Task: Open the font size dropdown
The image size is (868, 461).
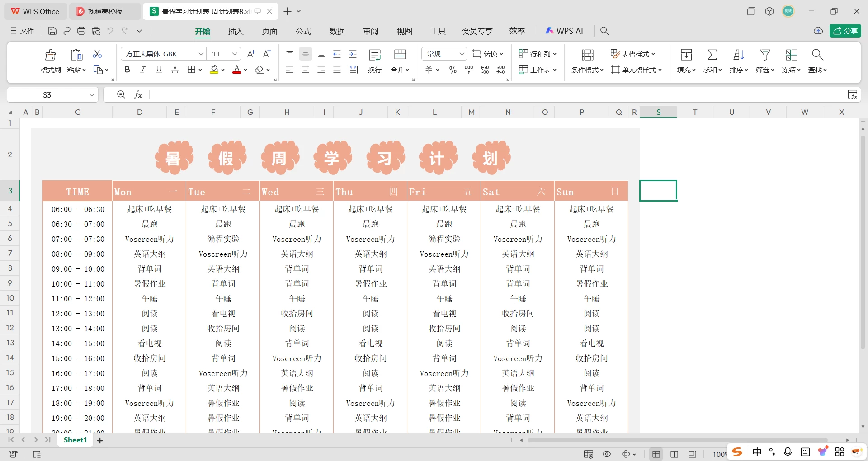Action: [235, 54]
